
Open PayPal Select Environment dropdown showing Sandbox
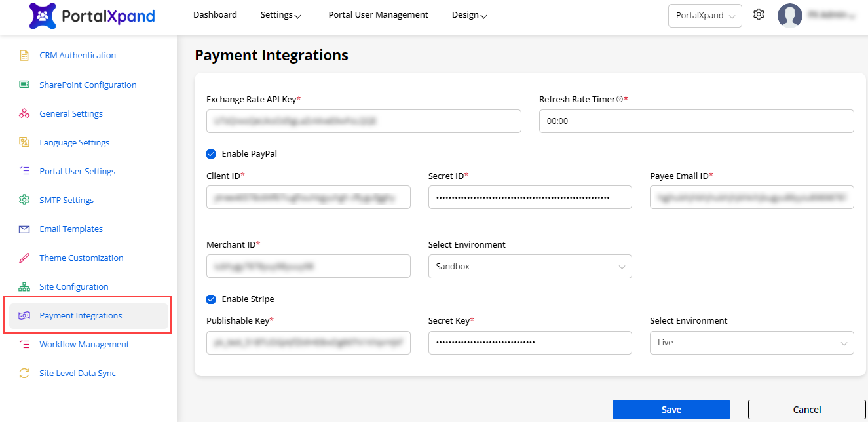click(529, 267)
